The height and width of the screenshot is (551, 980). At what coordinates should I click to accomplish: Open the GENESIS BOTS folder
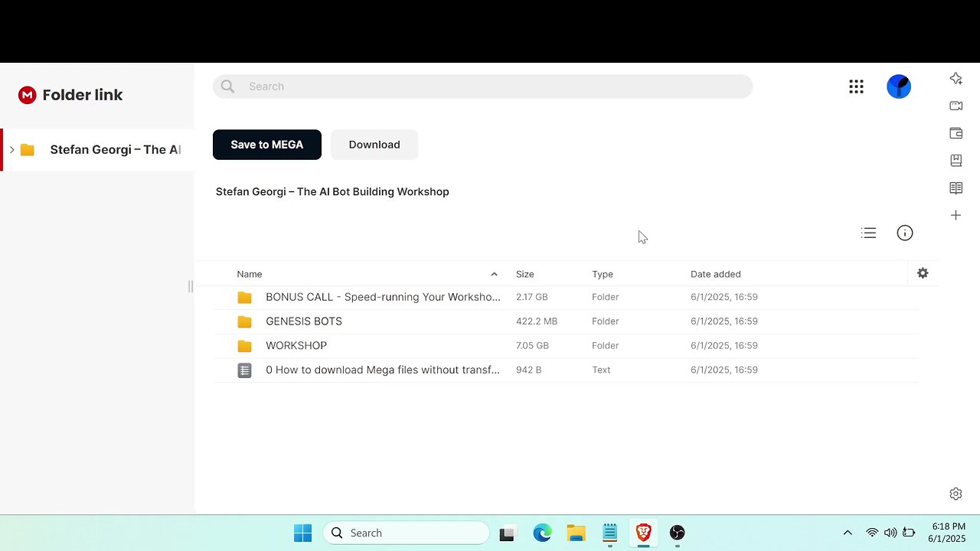coord(304,321)
